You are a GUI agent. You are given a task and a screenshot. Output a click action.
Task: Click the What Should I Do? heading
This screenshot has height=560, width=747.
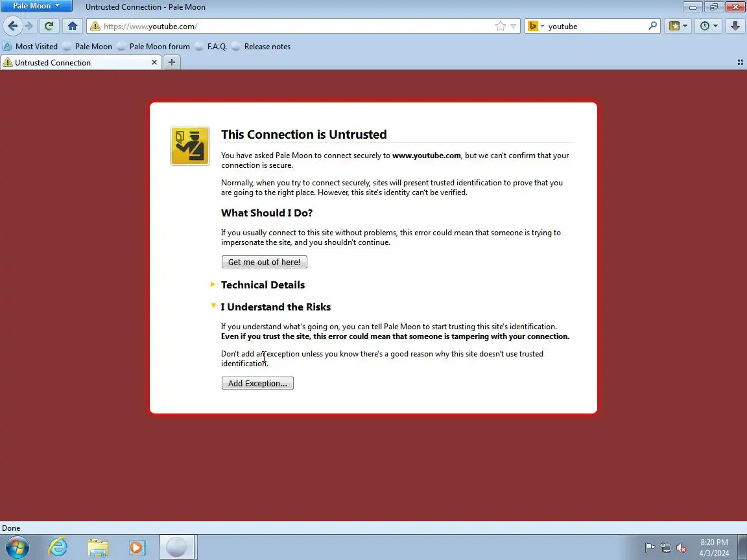267,213
